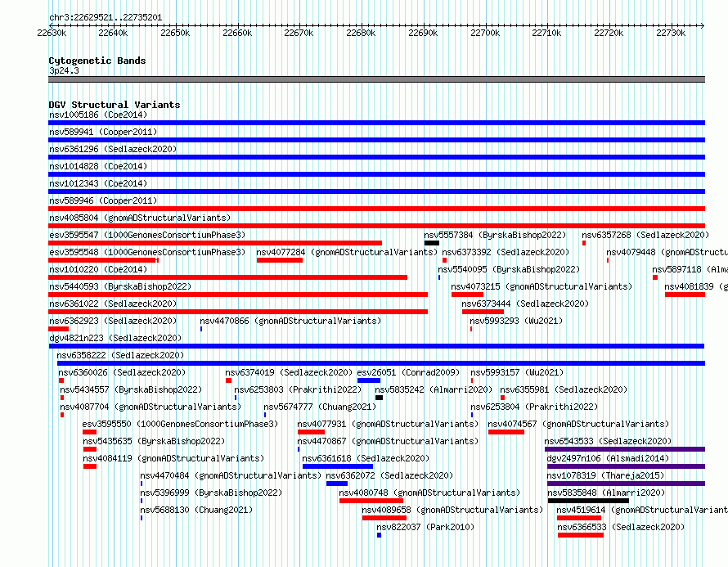Open nsv4084119 (gnomADStructuralVariants) entry
Screen dimensions: 728x567
pos(173,458)
